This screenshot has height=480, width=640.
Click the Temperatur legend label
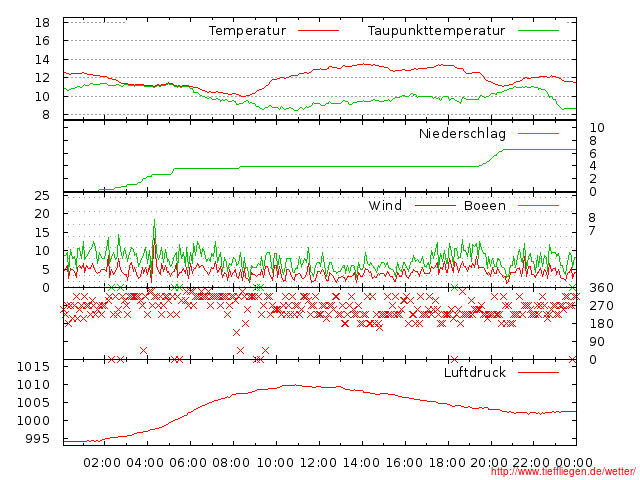(247, 31)
